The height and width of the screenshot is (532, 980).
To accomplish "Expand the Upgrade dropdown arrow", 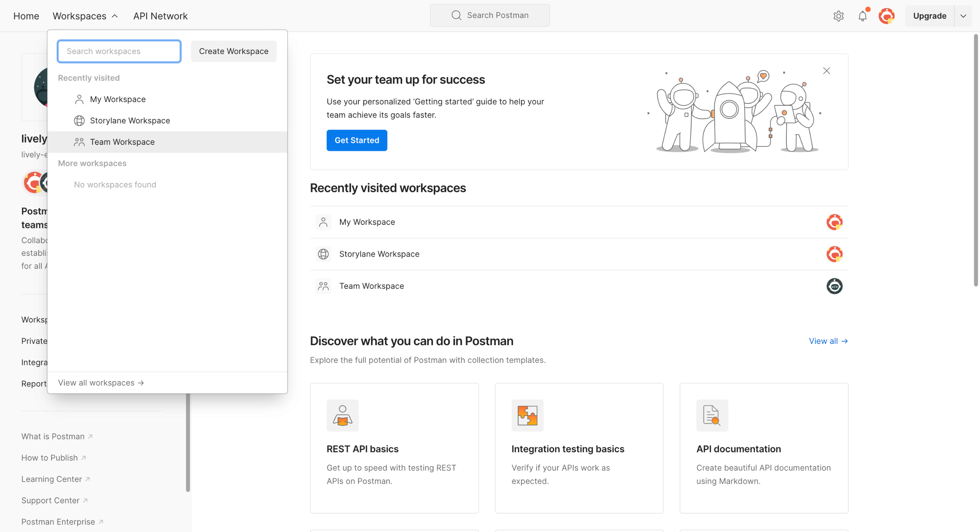I will tap(963, 16).
